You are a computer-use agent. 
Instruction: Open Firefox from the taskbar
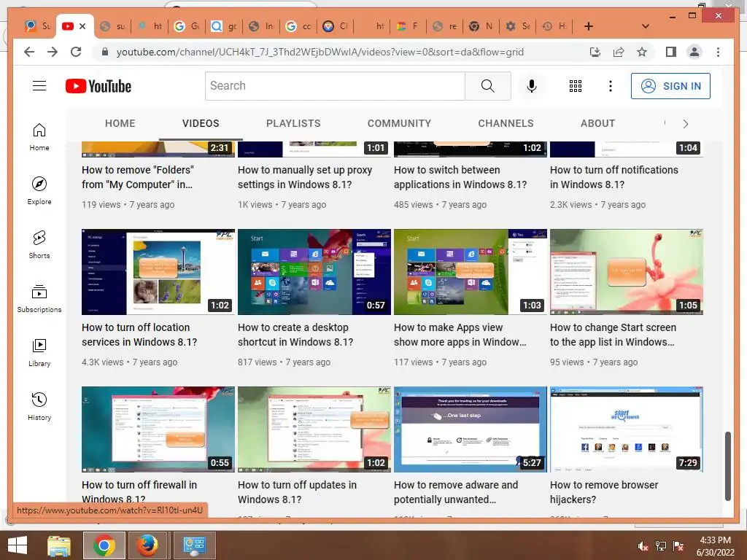(147, 545)
